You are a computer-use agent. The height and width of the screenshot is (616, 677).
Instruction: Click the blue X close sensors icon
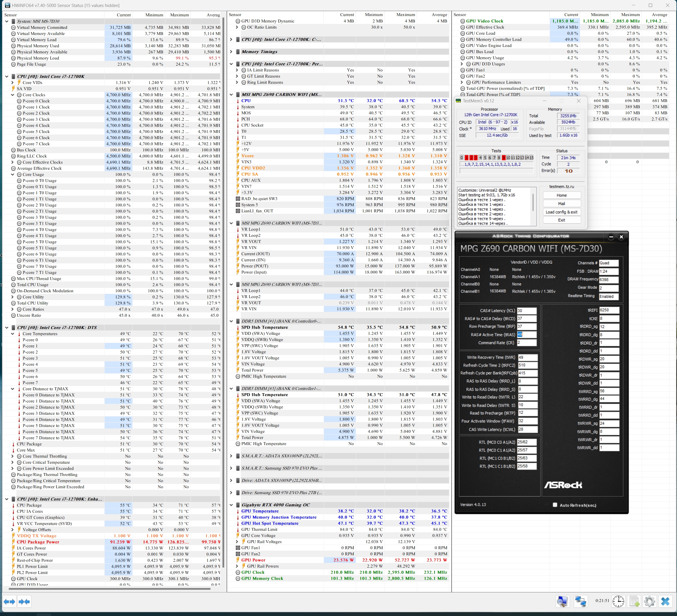tap(665, 601)
